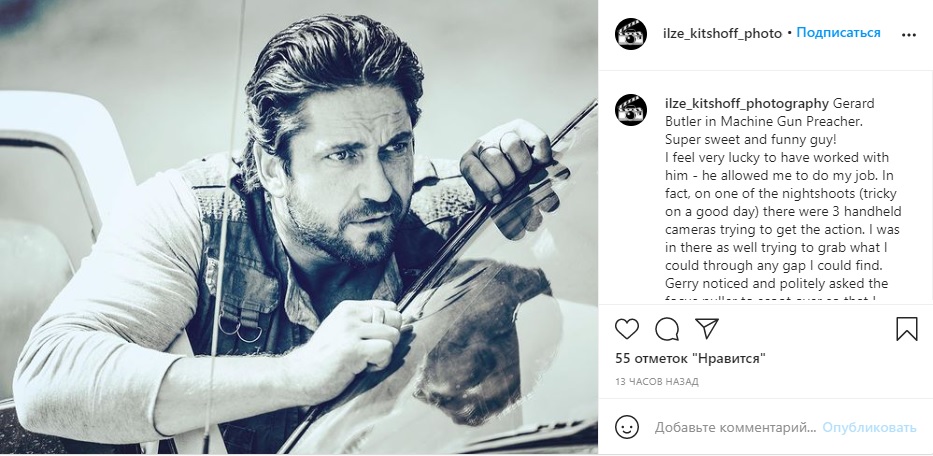933x456 pixels.
Task: Open the three-dot more options menu
Action: point(908,34)
